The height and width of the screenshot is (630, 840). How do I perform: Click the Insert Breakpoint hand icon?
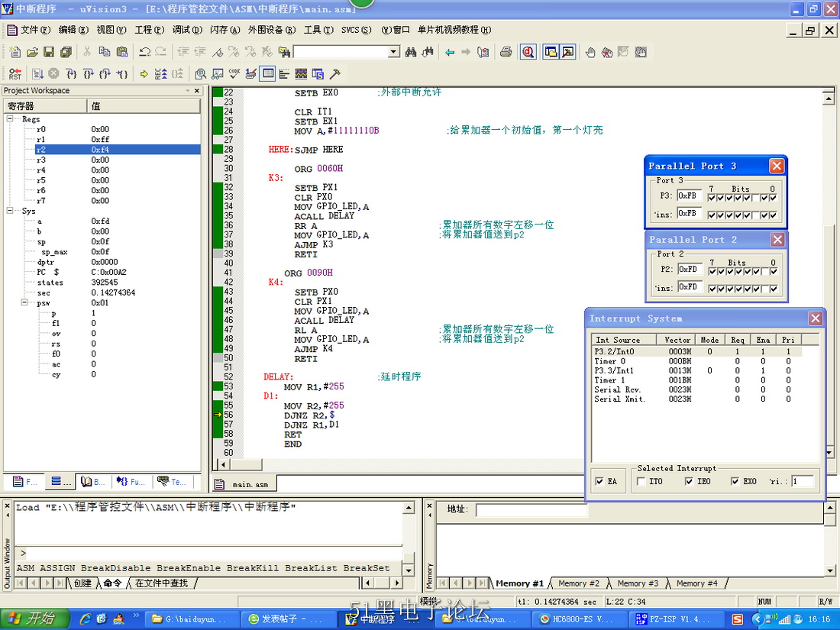pyautogui.click(x=590, y=52)
